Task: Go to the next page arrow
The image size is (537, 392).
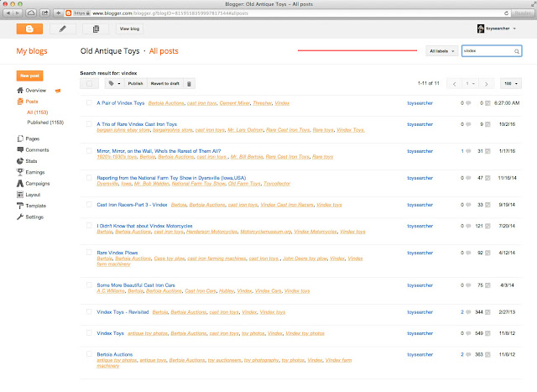Action: tap(486, 84)
